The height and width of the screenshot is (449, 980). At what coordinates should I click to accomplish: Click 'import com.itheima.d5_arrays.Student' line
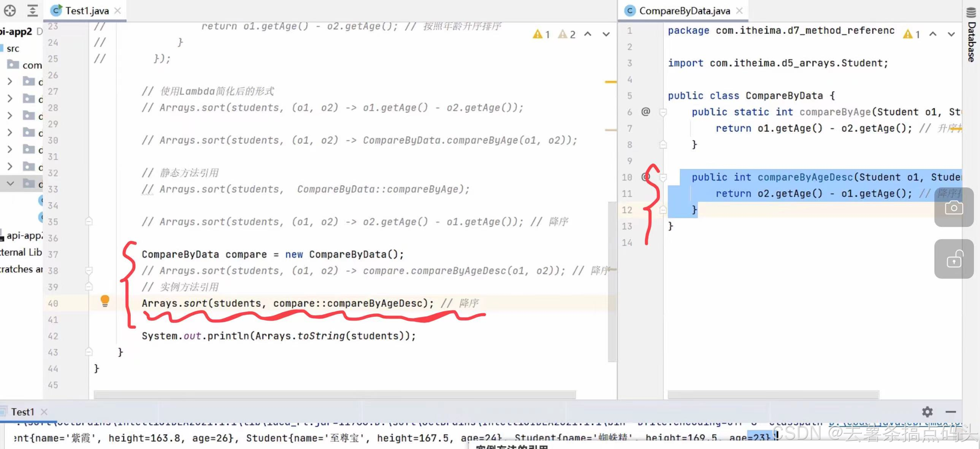778,63
